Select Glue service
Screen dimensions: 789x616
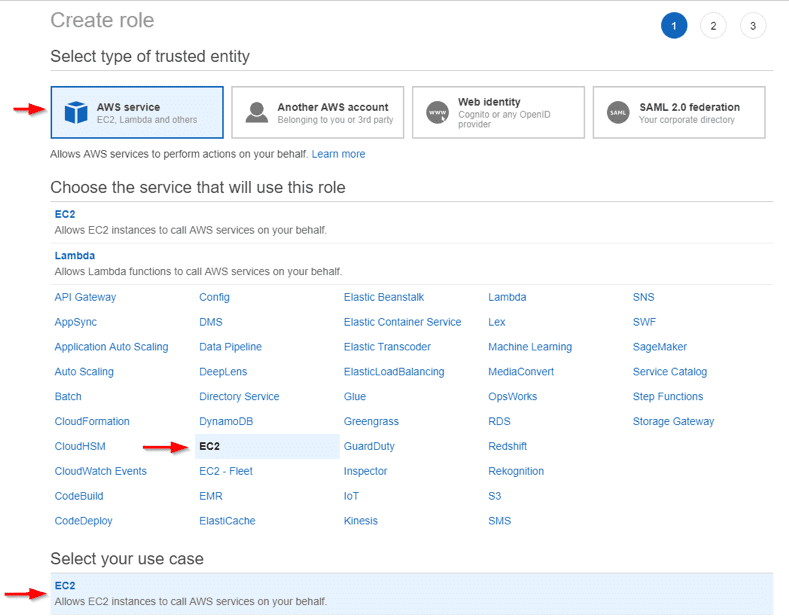pyautogui.click(x=355, y=397)
